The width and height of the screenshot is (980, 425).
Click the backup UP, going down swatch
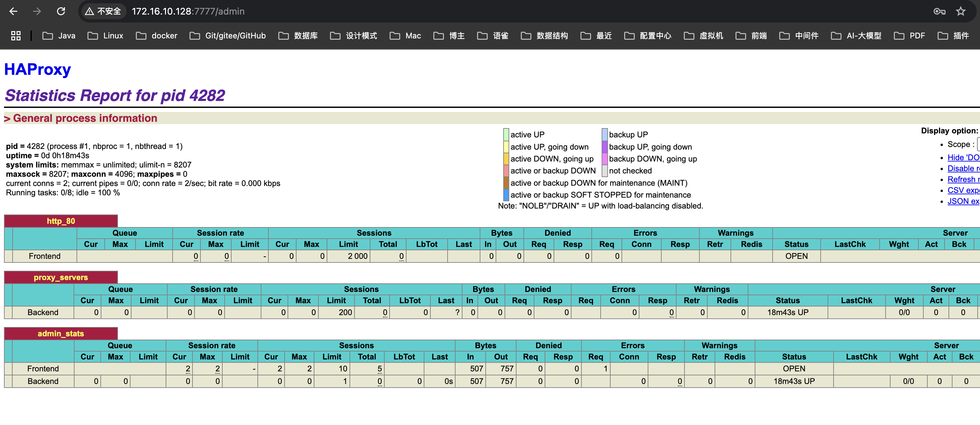[x=605, y=147]
